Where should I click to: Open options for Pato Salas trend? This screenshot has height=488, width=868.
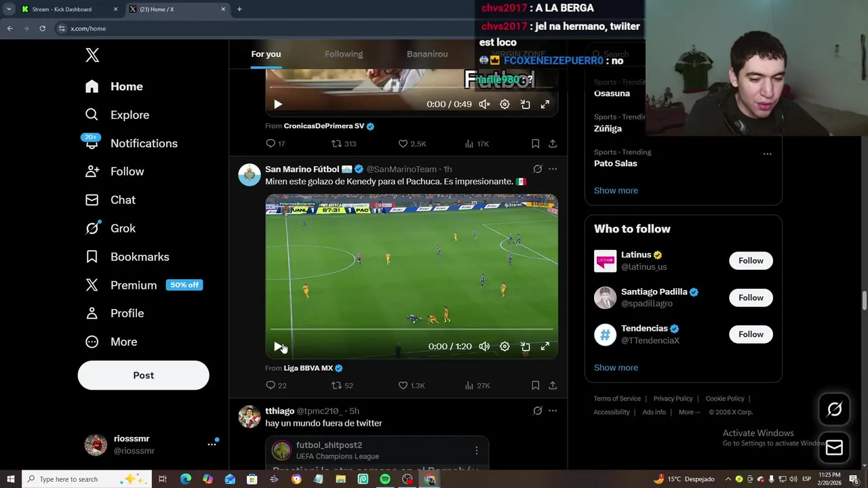(767, 154)
